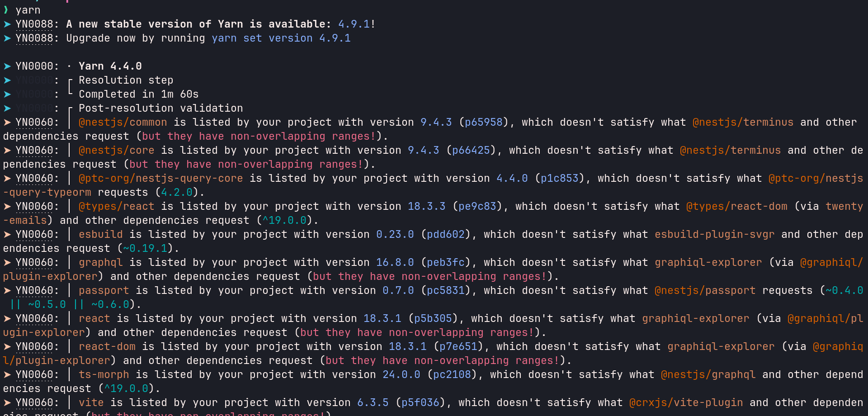Click the hash p65958
This screenshot has height=416, width=868.
484,122
